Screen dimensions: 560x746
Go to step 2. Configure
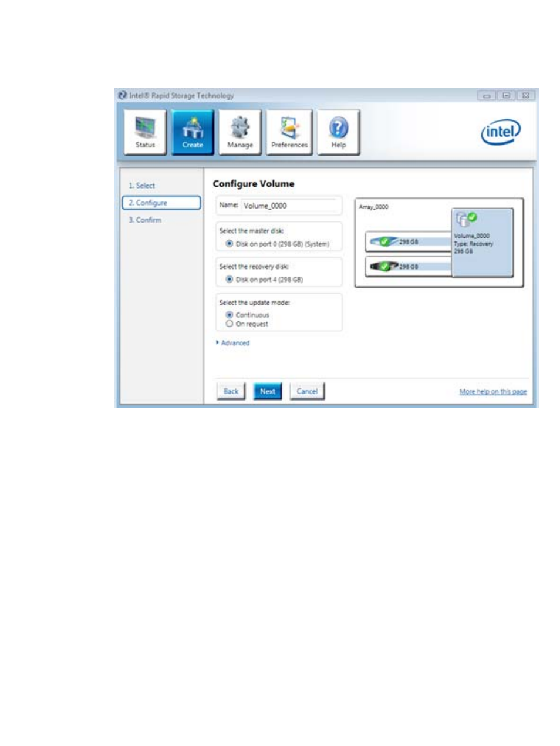coord(161,203)
